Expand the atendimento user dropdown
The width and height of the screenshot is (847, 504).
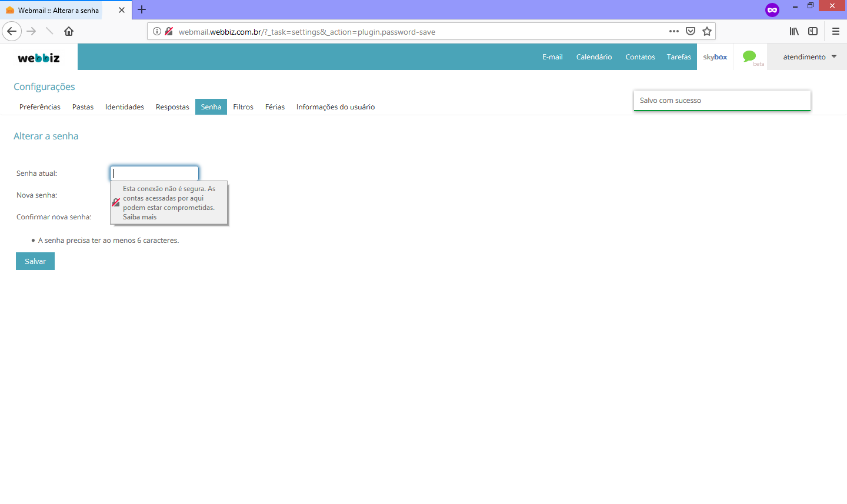[809, 57]
